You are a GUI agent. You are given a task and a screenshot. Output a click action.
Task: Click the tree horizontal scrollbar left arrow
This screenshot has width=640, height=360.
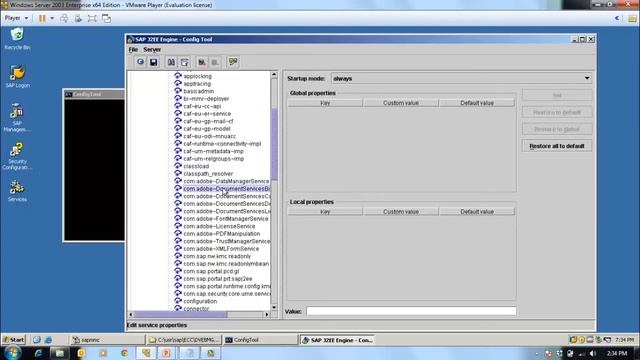pos(131,314)
